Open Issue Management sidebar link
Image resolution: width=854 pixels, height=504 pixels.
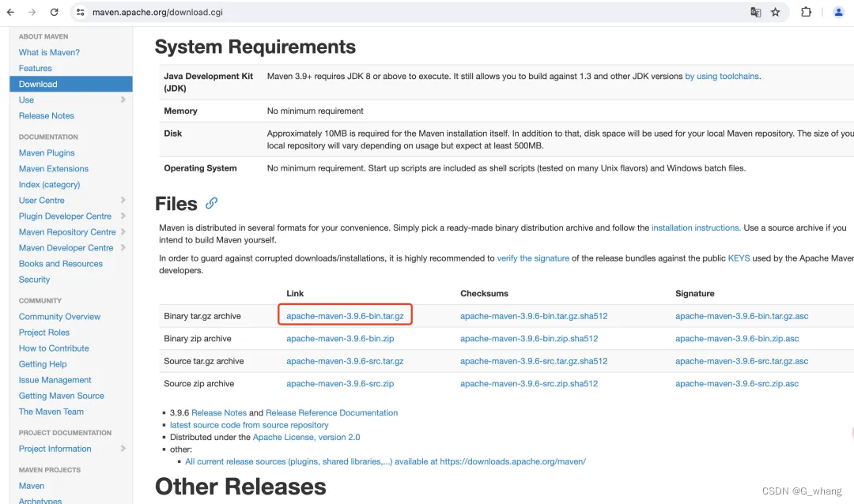[55, 379]
